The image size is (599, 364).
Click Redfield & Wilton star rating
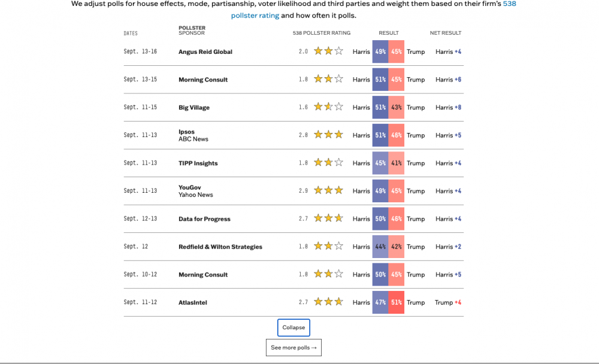pos(328,247)
